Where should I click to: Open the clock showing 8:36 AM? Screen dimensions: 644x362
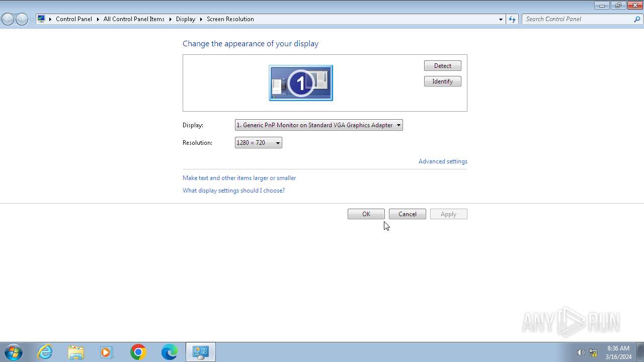[618, 352]
